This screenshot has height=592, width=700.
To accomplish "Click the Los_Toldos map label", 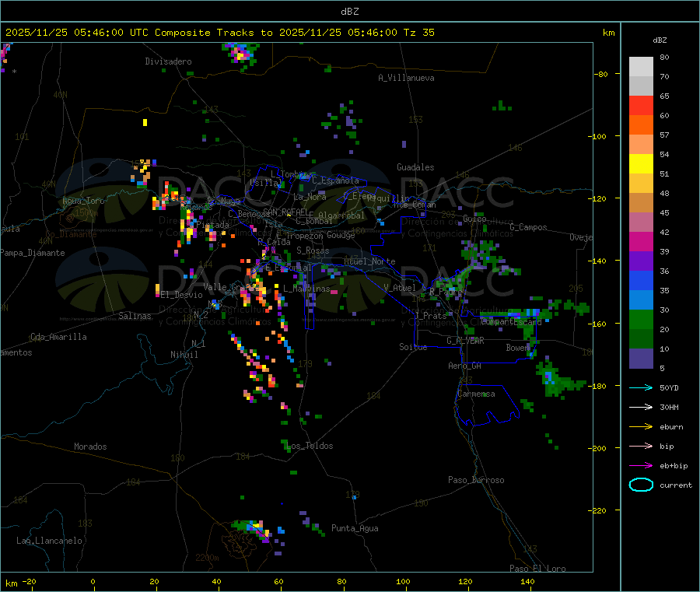I will [310, 446].
